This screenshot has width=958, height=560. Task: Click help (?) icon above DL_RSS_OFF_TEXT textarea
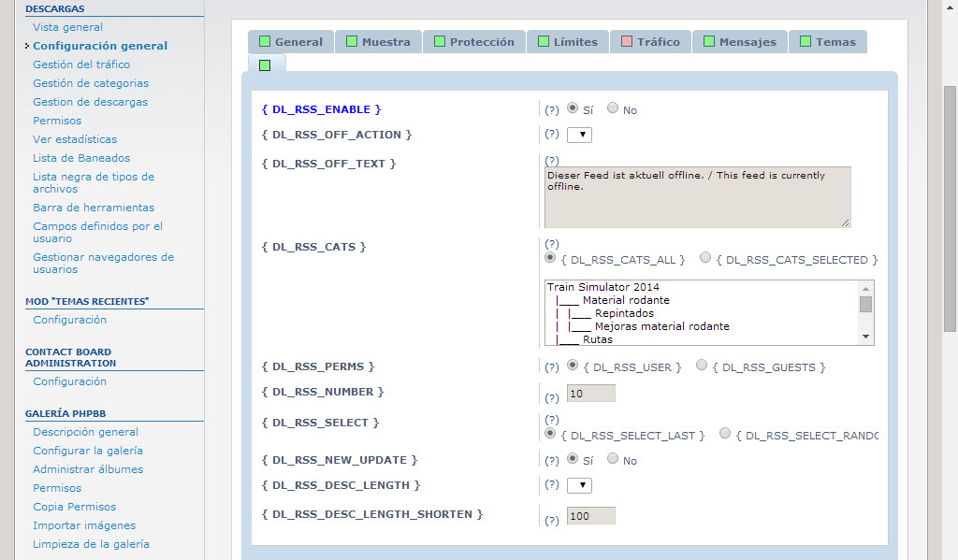pos(551,161)
